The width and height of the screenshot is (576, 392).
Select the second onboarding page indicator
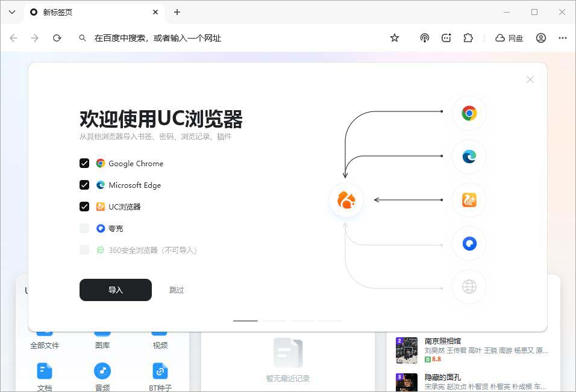point(274,321)
